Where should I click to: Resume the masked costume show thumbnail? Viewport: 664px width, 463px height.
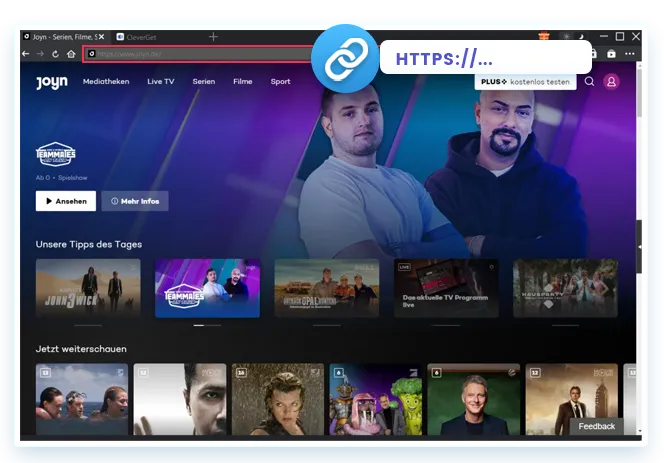(376, 399)
